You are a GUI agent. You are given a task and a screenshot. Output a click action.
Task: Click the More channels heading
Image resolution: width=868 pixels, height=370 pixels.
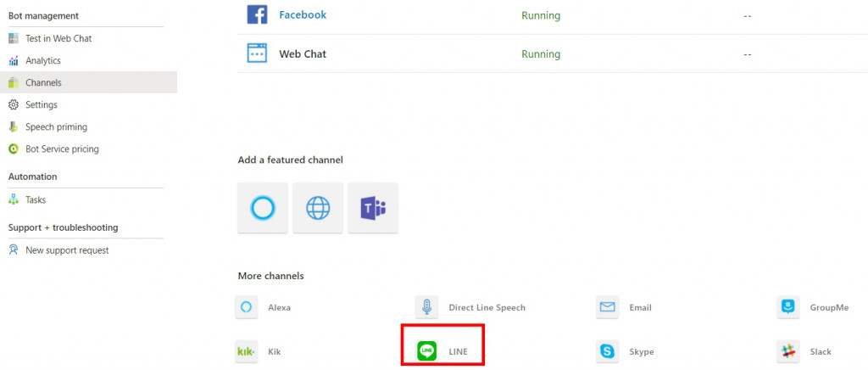coord(270,276)
